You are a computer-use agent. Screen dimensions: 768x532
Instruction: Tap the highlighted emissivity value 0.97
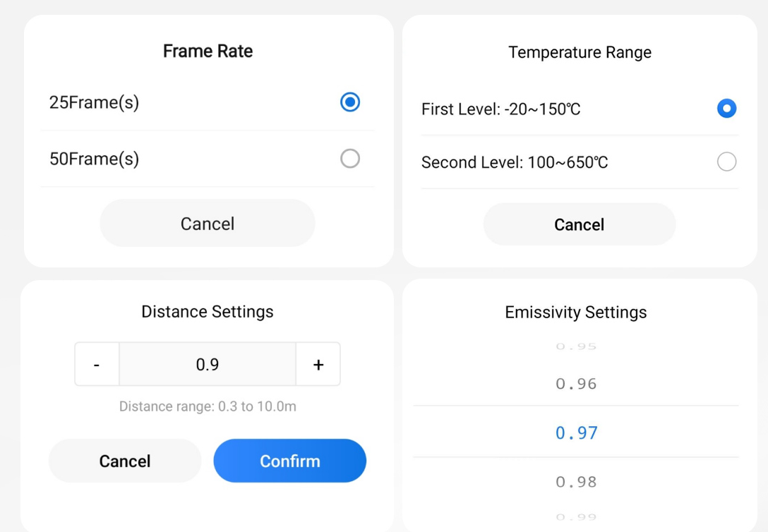[576, 433]
